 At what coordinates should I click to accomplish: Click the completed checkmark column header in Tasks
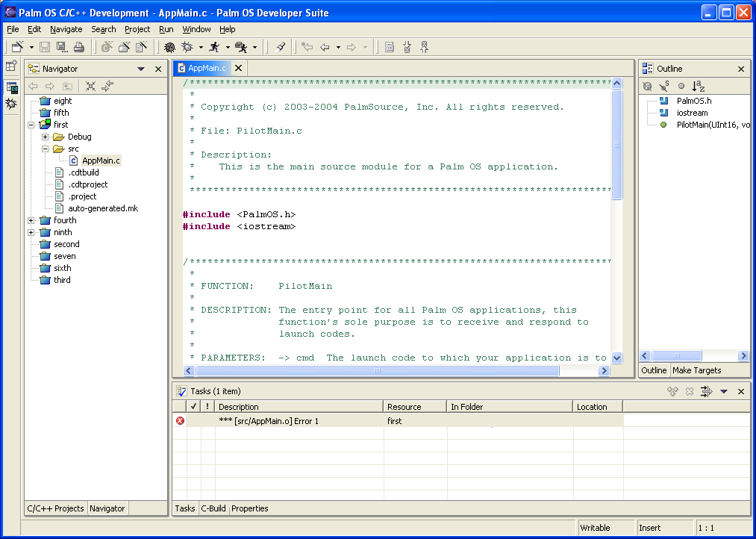[194, 407]
